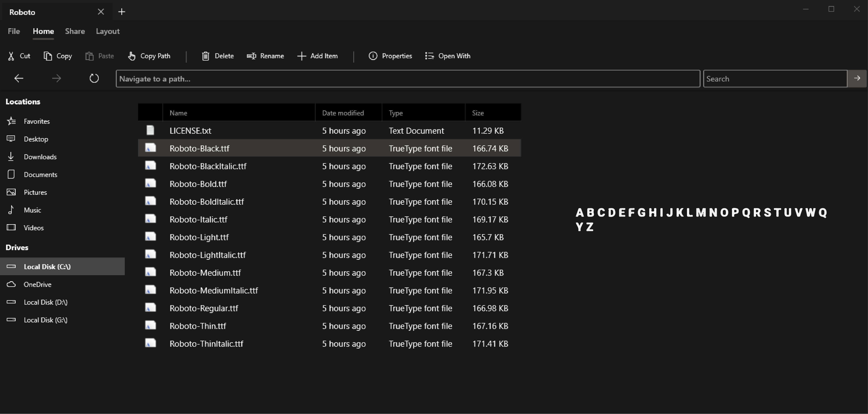Click the Cut tool icon
Viewport: 868px width, 414px height.
11,56
